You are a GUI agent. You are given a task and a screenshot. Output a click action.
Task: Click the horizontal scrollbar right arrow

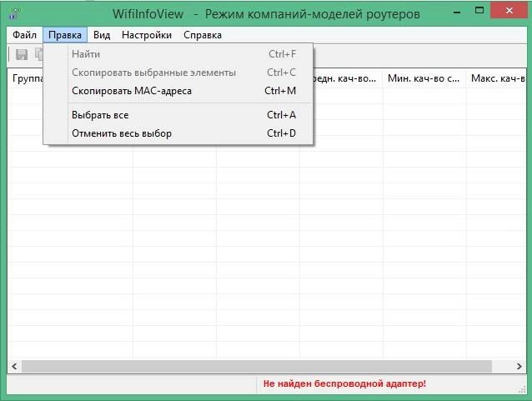pyautogui.click(x=519, y=366)
